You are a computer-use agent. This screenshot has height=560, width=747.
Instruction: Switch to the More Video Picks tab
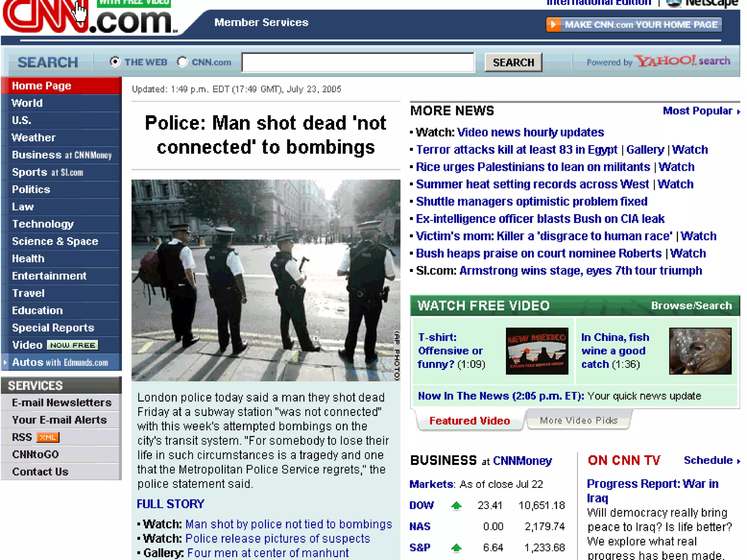click(x=578, y=421)
